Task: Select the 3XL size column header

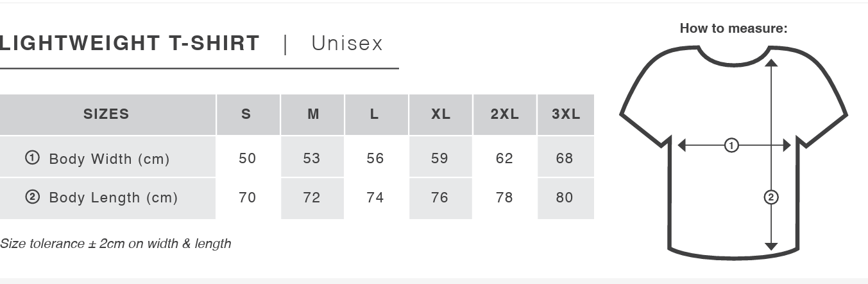Action: click(x=566, y=114)
